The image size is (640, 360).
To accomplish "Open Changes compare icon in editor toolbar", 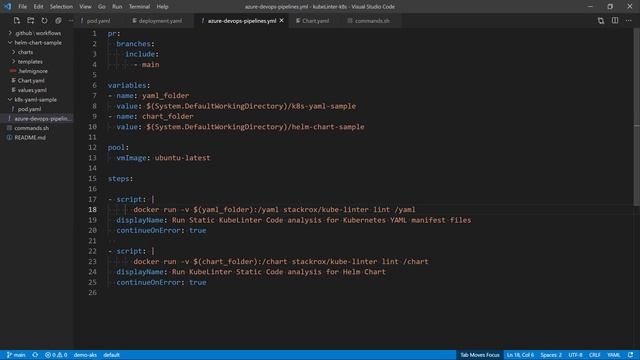I will pos(601,20).
